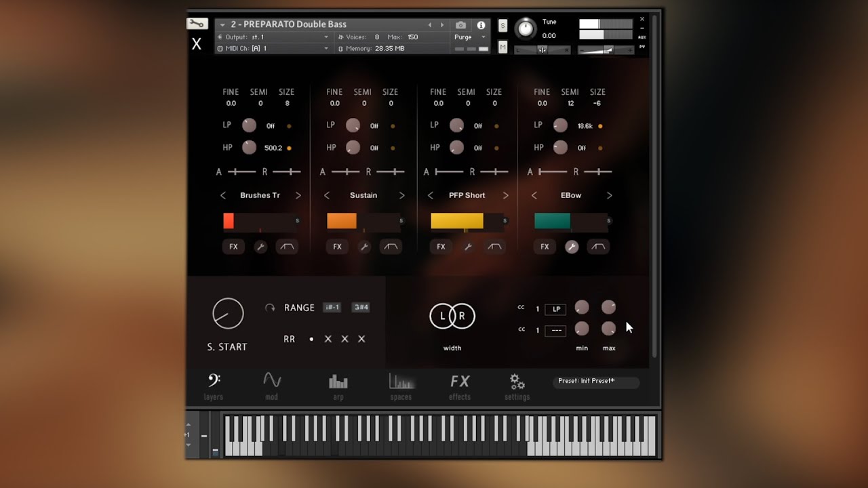This screenshot has width=868, height=488.
Task: Select next sample right of EBow
Action: (x=609, y=195)
